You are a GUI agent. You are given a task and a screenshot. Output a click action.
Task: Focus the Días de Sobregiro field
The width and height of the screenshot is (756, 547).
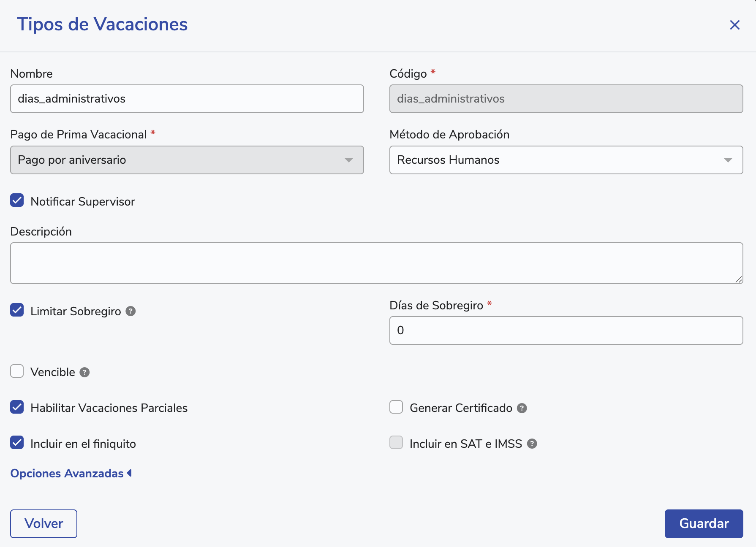point(566,330)
